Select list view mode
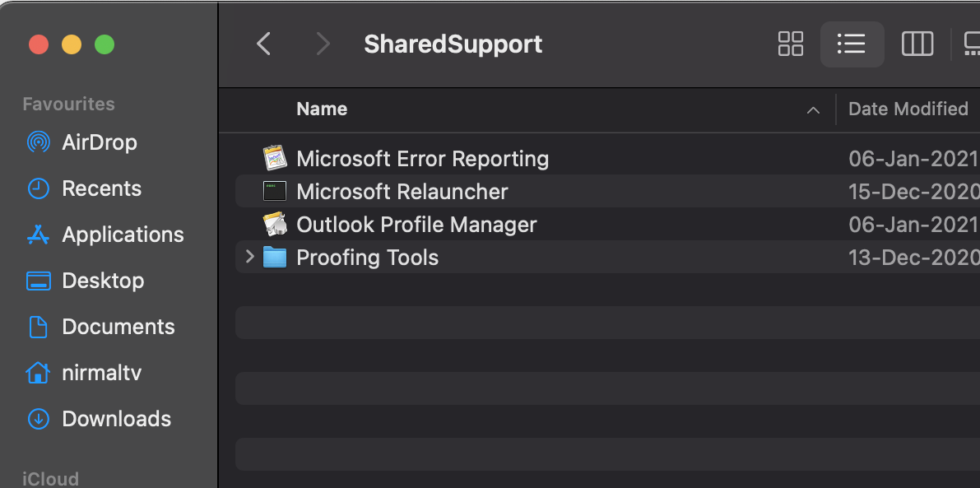The width and height of the screenshot is (980, 488). pos(852,44)
